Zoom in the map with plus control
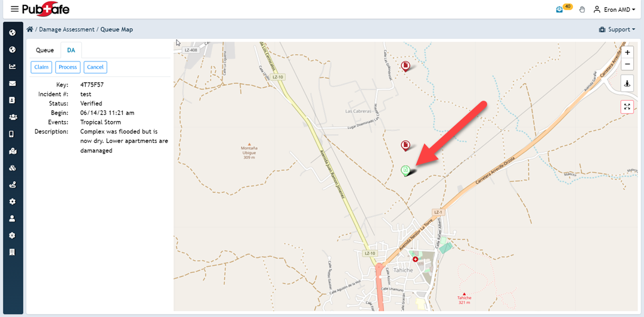 627,53
